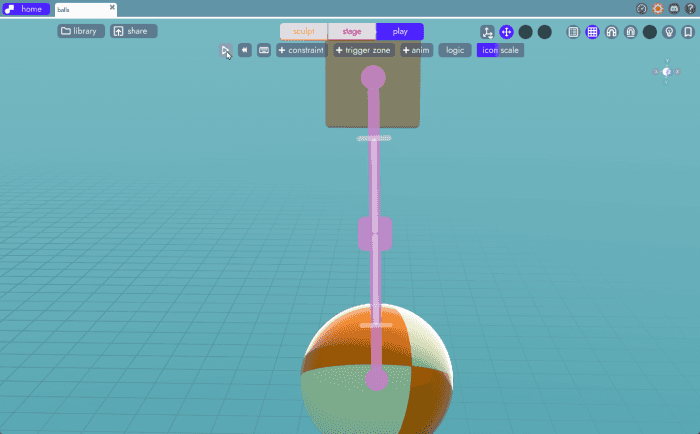This screenshot has height=434, width=700.
Task: Open the performance gauge icon
Action: [x=641, y=8]
